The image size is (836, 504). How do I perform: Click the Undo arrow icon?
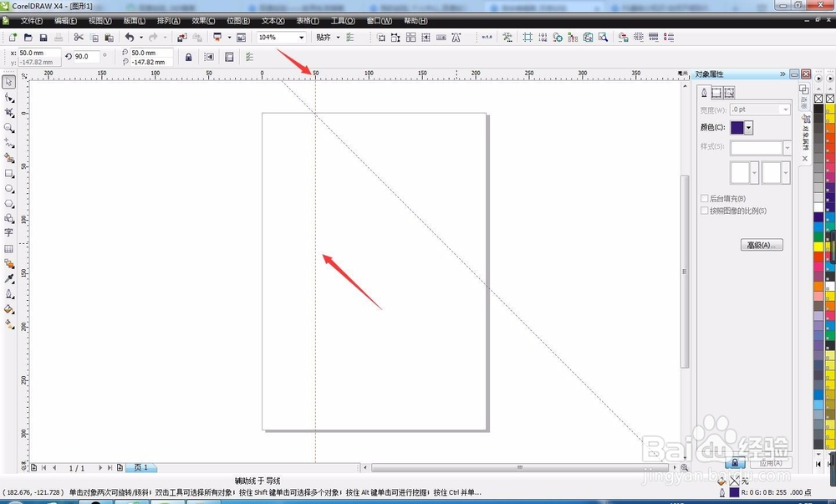coord(130,38)
